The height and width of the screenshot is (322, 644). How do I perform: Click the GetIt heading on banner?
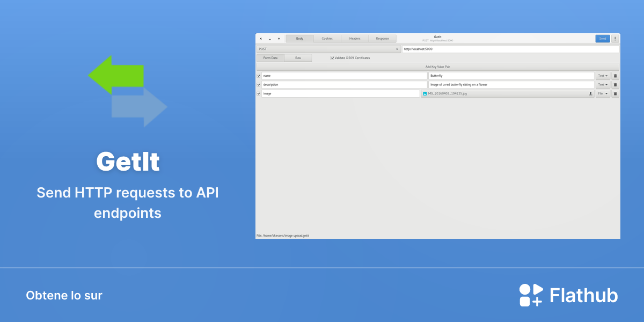pos(128,162)
